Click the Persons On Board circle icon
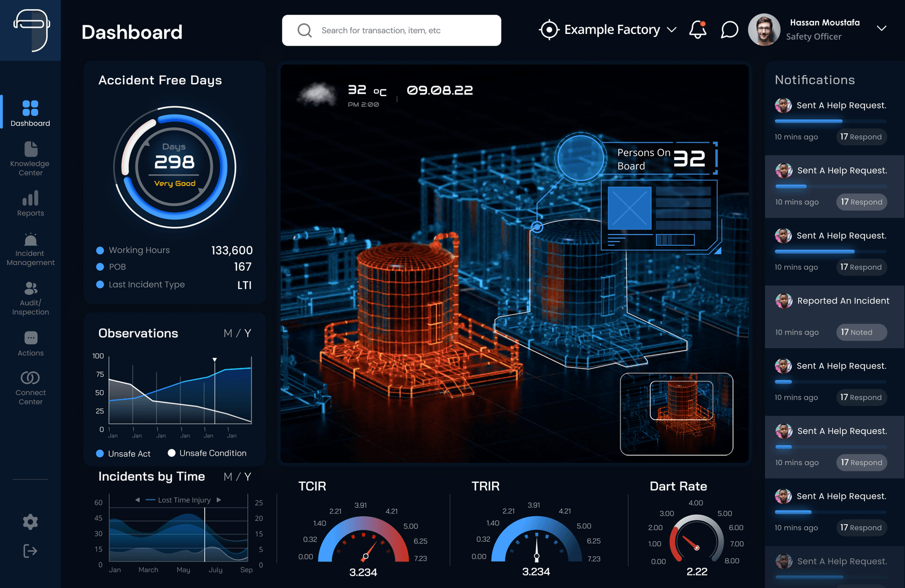 pyautogui.click(x=580, y=158)
